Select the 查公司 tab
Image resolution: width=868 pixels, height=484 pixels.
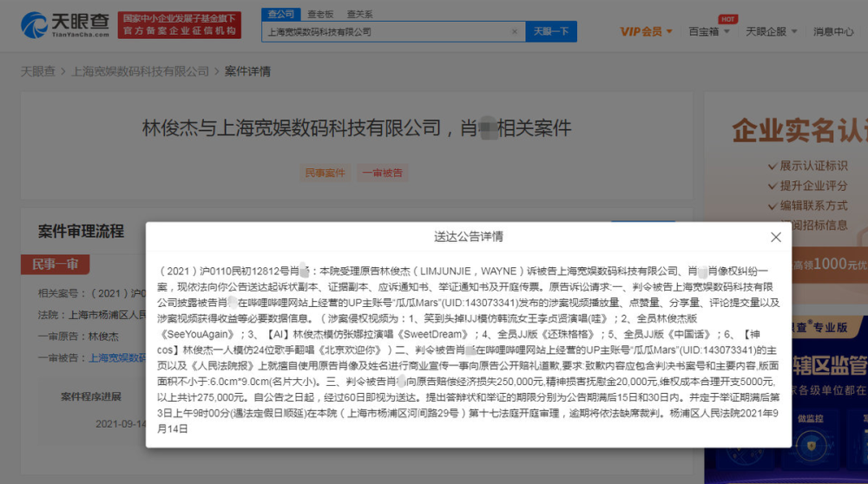(x=281, y=14)
